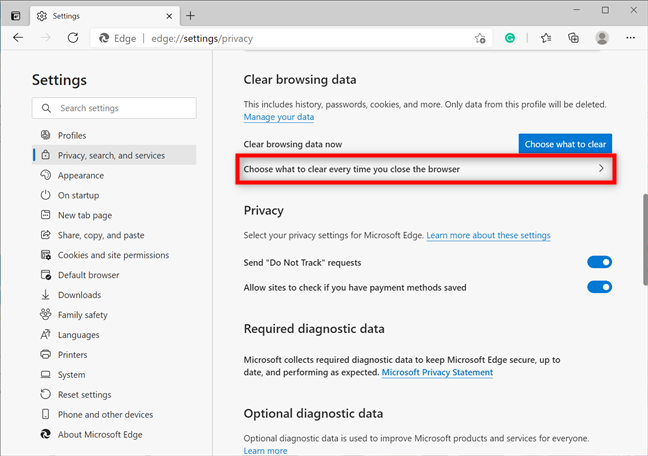Image resolution: width=648 pixels, height=456 pixels.
Task: Open Appearance settings
Action: click(x=114, y=175)
